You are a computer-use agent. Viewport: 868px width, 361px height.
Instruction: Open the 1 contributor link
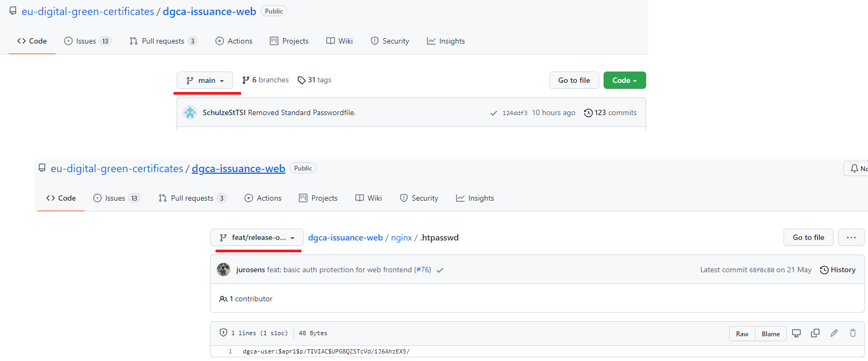(x=246, y=299)
